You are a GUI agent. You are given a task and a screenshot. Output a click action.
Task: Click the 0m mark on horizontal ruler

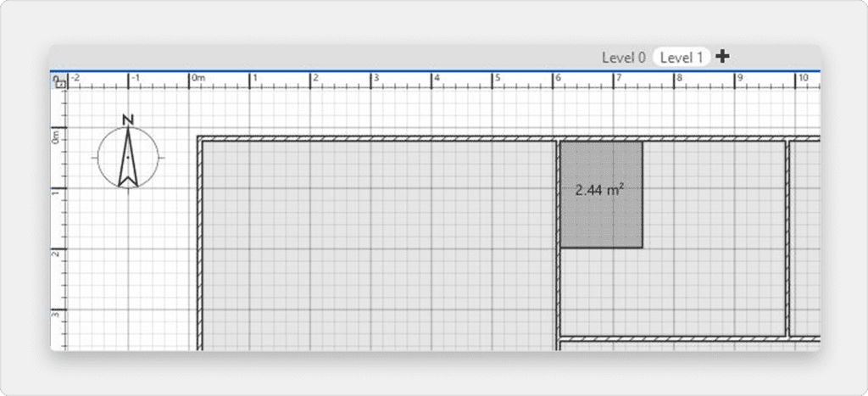click(x=198, y=79)
